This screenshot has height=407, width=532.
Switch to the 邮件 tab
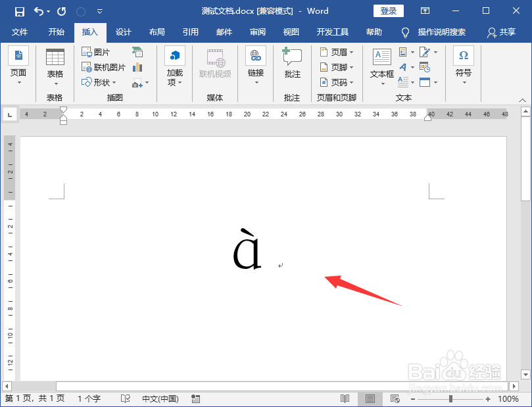pyautogui.click(x=224, y=32)
